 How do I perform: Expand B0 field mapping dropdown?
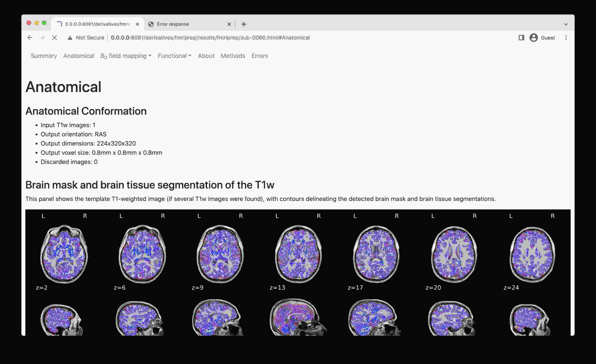pyautogui.click(x=126, y=56)
